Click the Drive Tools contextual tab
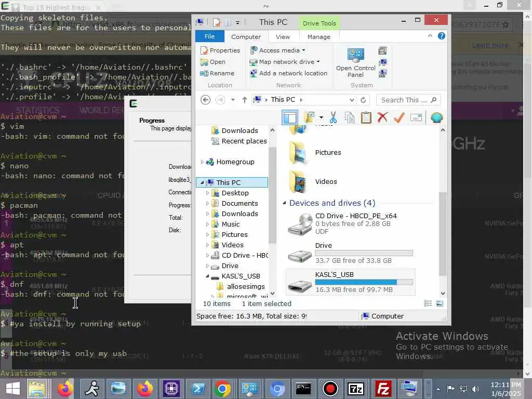The image size is (532, 399). tap(320, 23)
